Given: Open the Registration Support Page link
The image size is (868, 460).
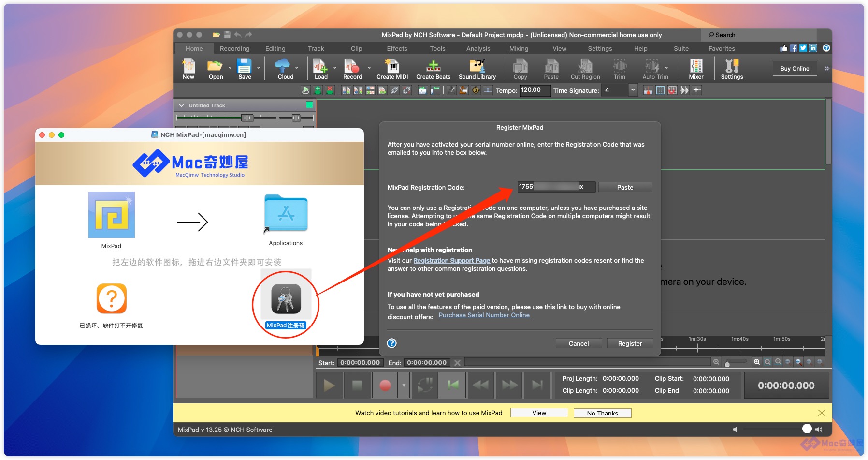Looking at the screenshot, I should pos(451,260).
